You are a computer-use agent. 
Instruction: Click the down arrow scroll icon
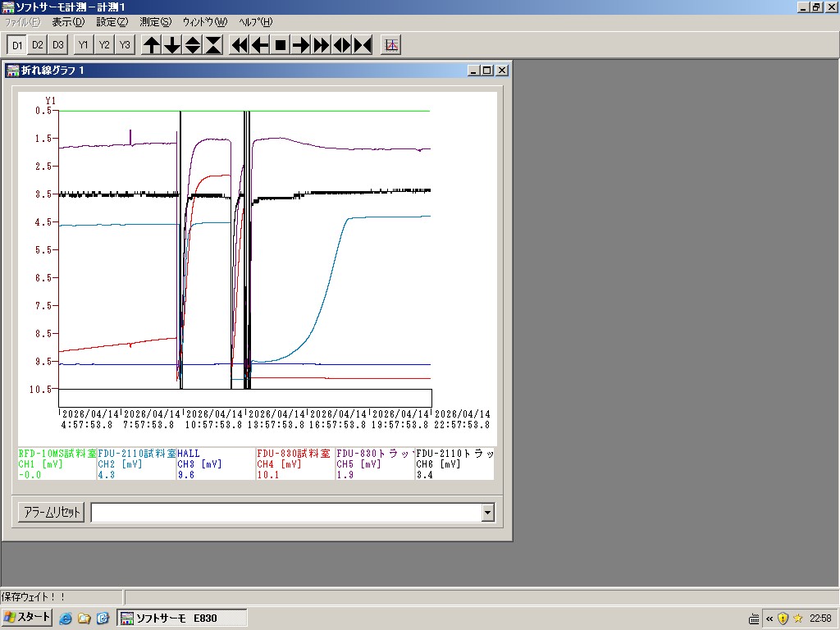pyautogui.click(x=172, y=45)
